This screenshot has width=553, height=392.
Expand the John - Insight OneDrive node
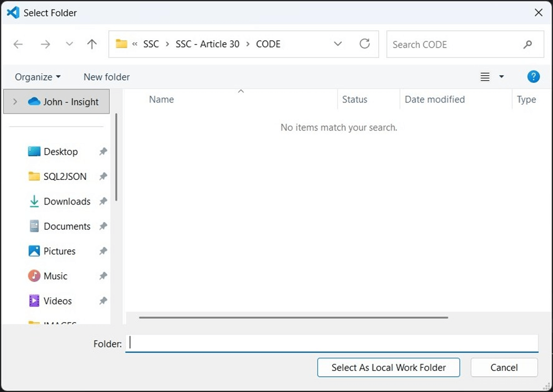(15, 102)
